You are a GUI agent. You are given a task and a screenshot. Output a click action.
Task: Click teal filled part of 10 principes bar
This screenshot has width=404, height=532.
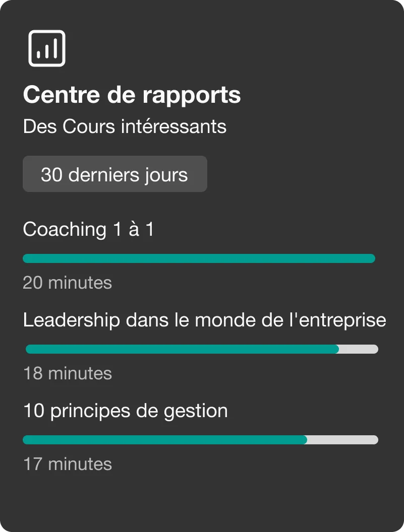click(x=164, y=440)
